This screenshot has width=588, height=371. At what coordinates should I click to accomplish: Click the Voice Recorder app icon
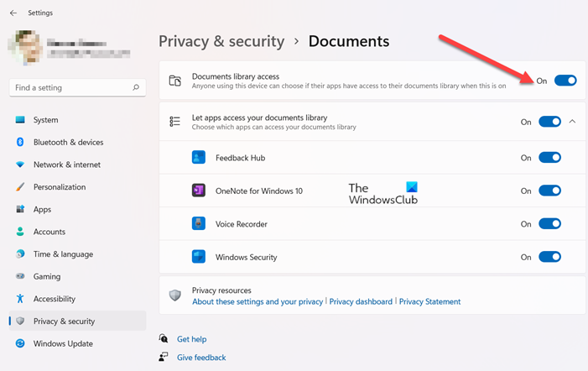[x=199, y=224]
